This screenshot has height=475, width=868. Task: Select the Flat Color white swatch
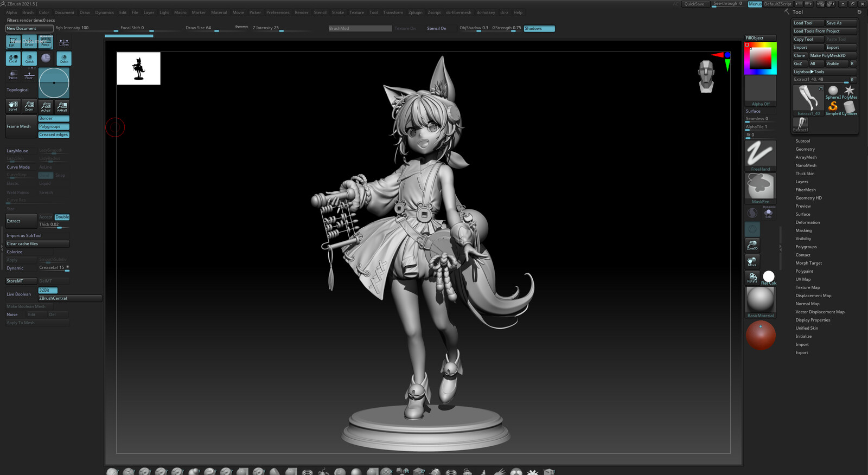[769, 277]
